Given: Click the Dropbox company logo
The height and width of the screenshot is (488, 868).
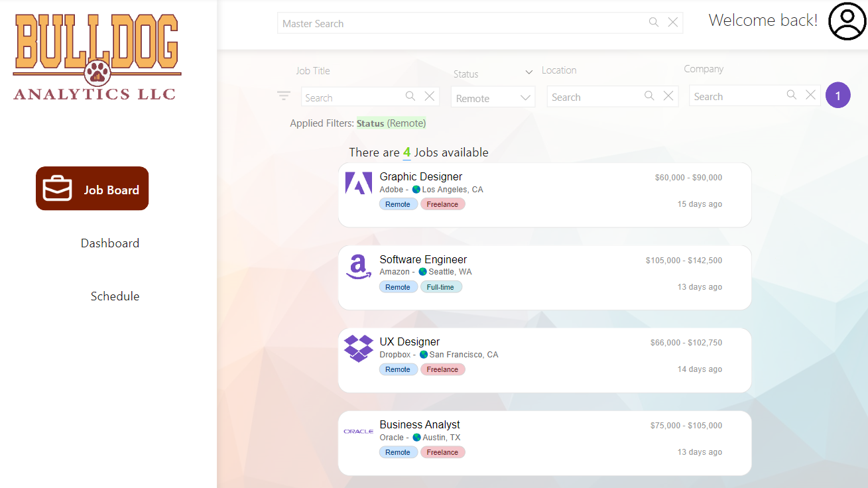Looking at the screenshot, I should tap(359, 348).
